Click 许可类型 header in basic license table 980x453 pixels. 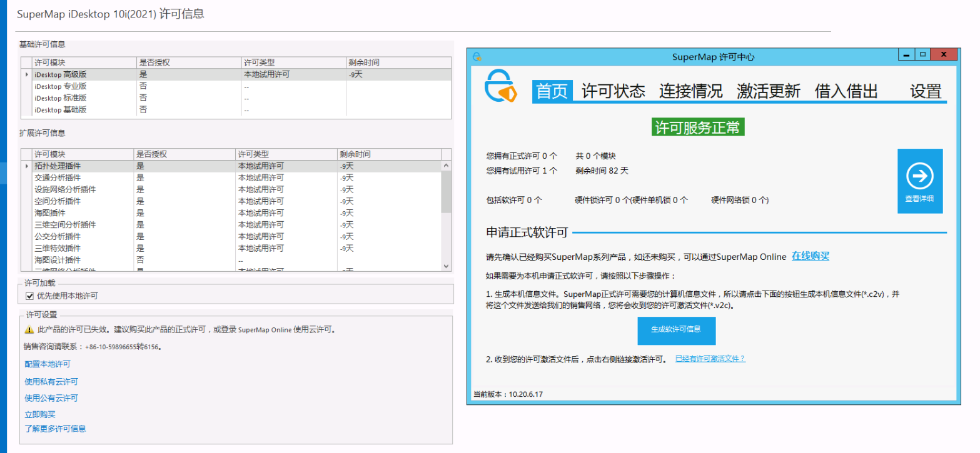pyautogui.click(x=294, y=62)
